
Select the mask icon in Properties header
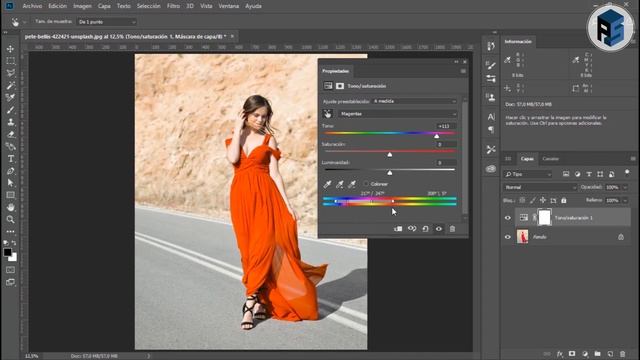(340, 86)
